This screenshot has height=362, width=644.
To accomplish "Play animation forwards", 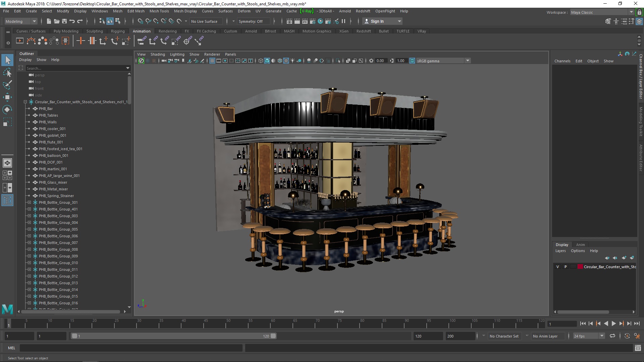I will tap(613, 323).
